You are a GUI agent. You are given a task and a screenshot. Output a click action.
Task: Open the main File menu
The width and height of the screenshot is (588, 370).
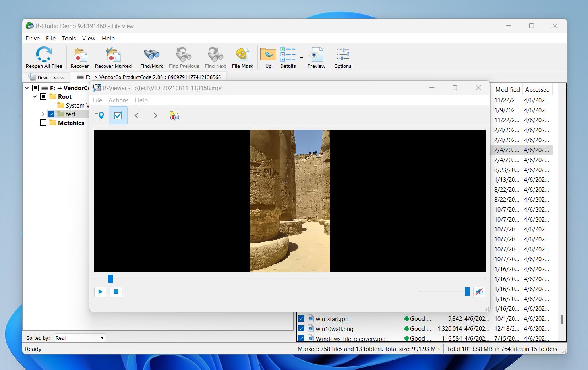pos(51,39)
